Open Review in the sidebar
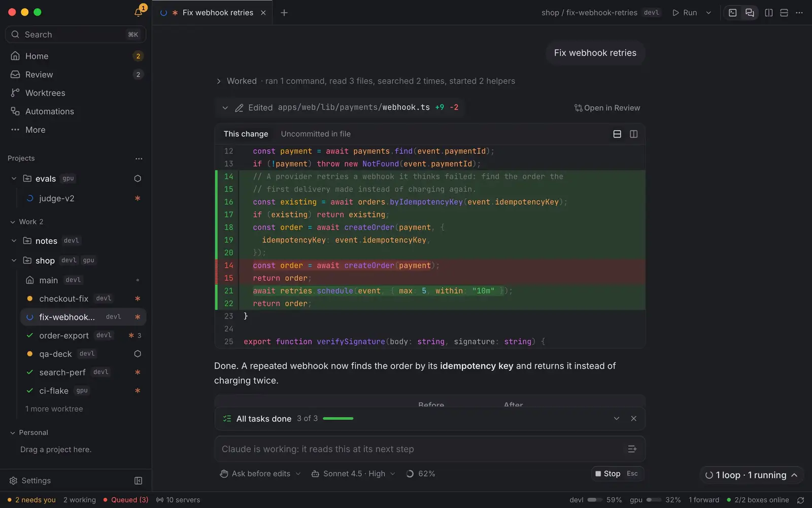This screenshot has width=812, height=508. [x=76, y=75]
